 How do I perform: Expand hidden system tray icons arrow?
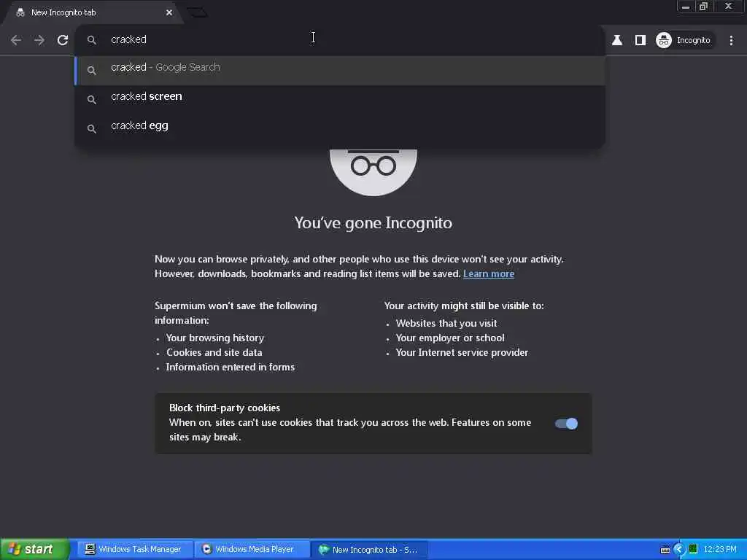point(678,550)
